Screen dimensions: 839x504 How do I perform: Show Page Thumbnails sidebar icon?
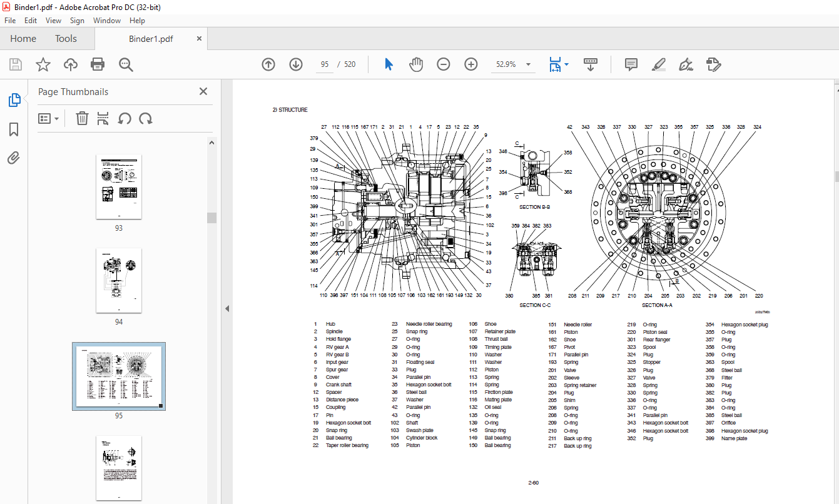pos(14,100)
